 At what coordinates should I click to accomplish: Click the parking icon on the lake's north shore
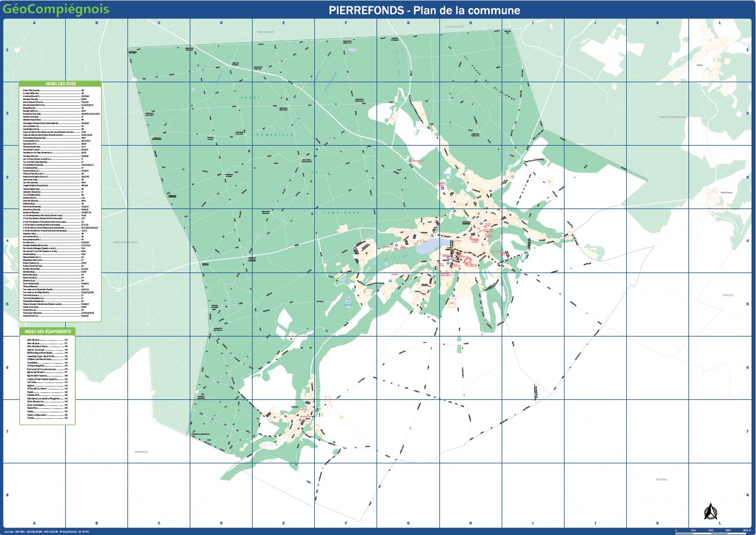tap(432, 235)
